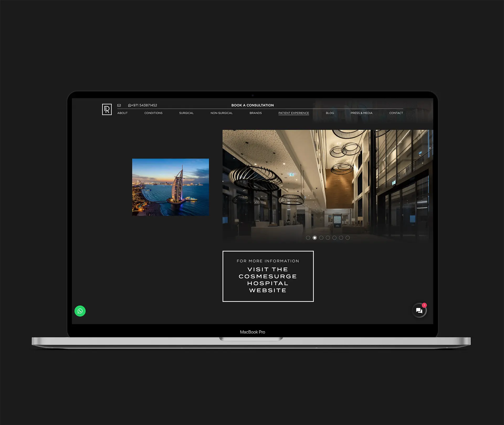Select the last carousel slide dot
The image size is (504, 425).
pyautogui.click(x=348, y=238)
